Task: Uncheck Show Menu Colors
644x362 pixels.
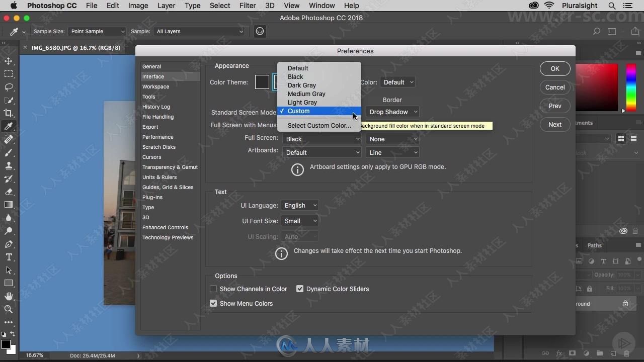Action: [x=213, y=303]
